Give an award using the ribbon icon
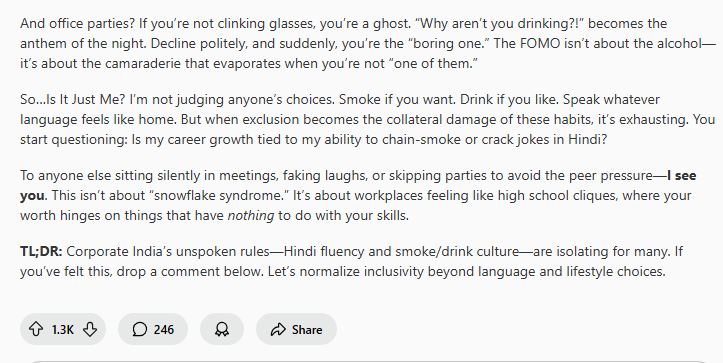 pos(222,329)
